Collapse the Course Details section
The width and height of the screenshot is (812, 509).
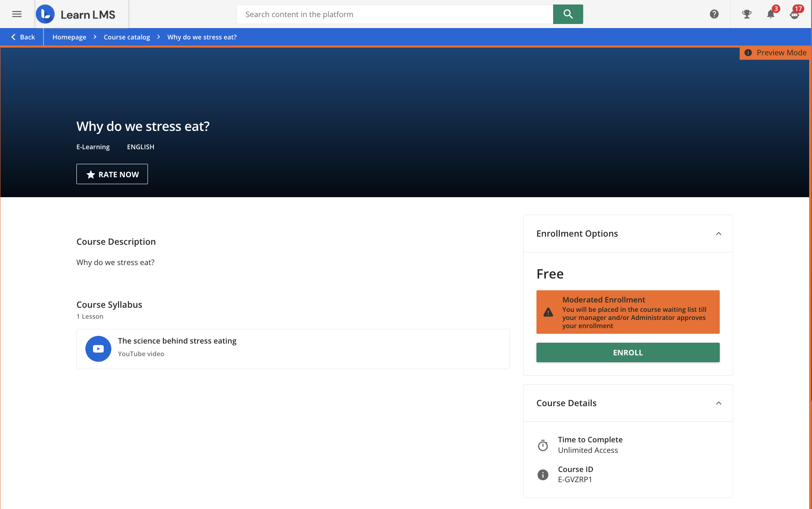pyautogui.click(x=719, y=403)
